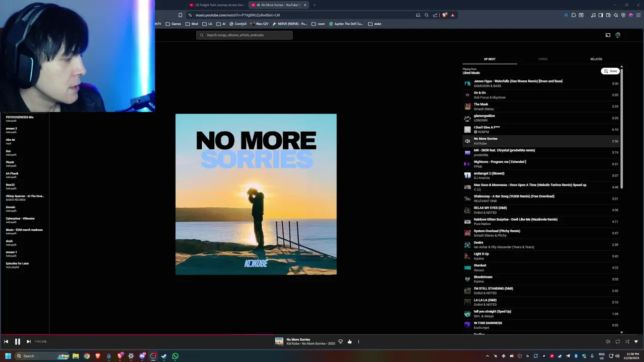Pause the currently playing song

pyautogui.click(x=17, y=341)
